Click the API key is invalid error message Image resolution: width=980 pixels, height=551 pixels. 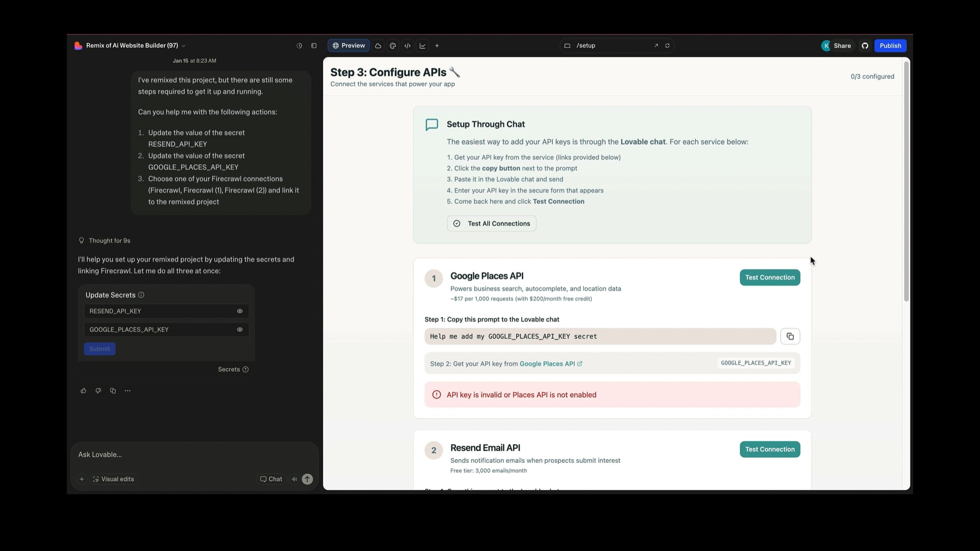tap(612, 395)
